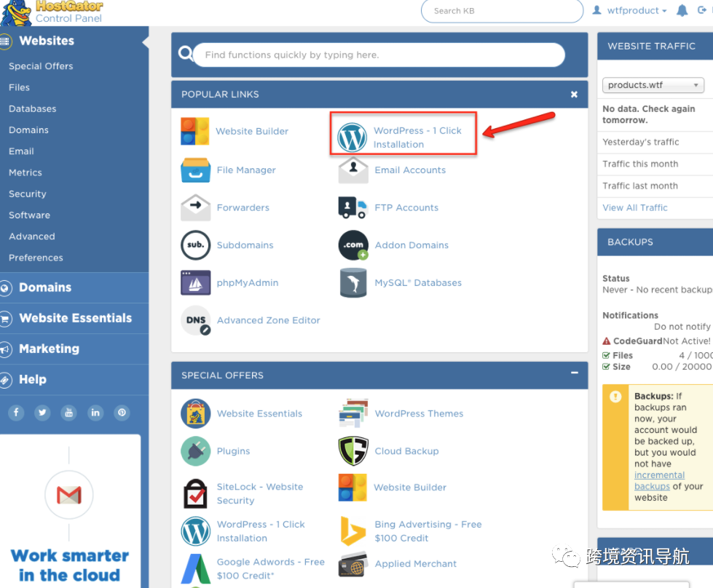Screen dimensions: 713x588
Task: Open the incremental backups link
Action: point(659,480)
